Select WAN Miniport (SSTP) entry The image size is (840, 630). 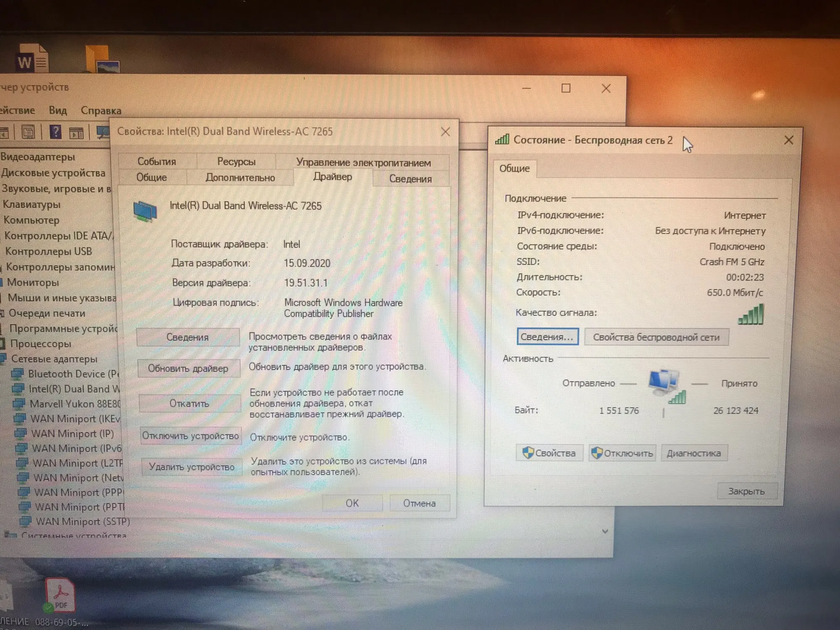tap(82, 522)
